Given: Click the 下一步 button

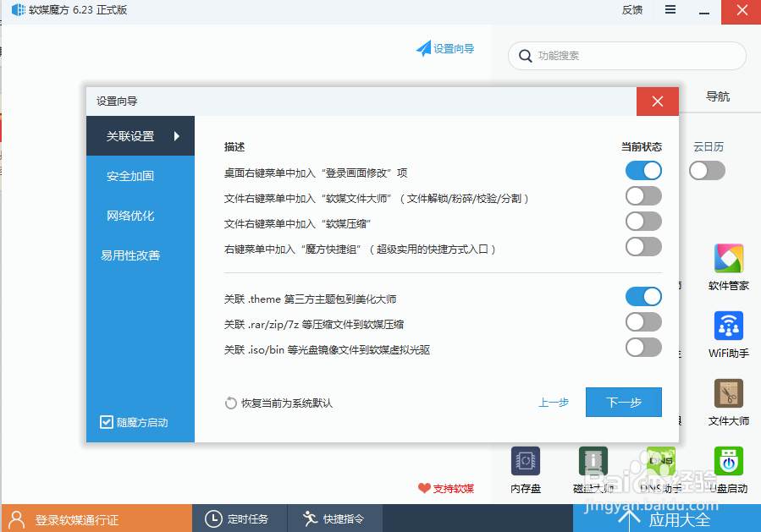Looking at the screenshot, I should [x=624, y=402].
